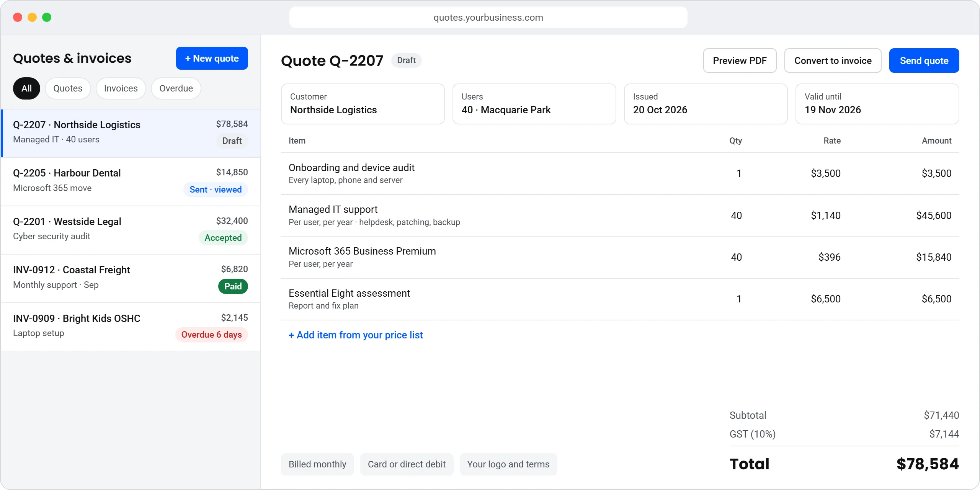Open quote Q-2201 Westside Legal
980x490 pixels.
tap(131, 230)
